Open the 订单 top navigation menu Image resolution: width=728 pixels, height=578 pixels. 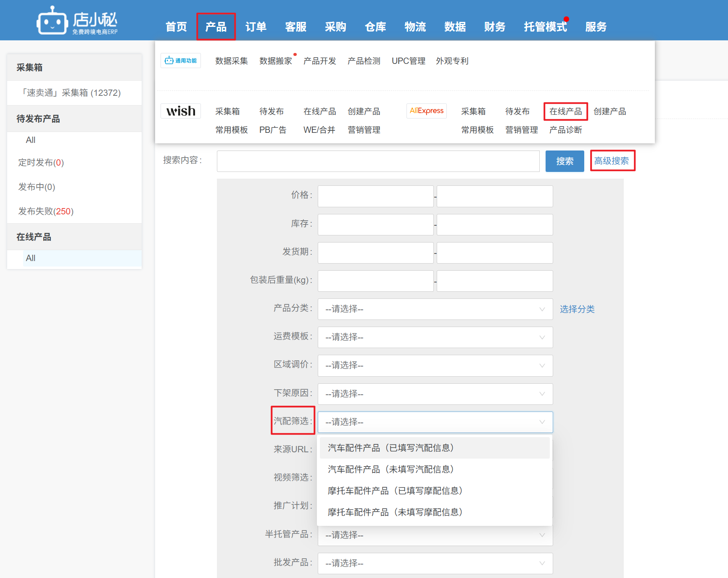256,27
